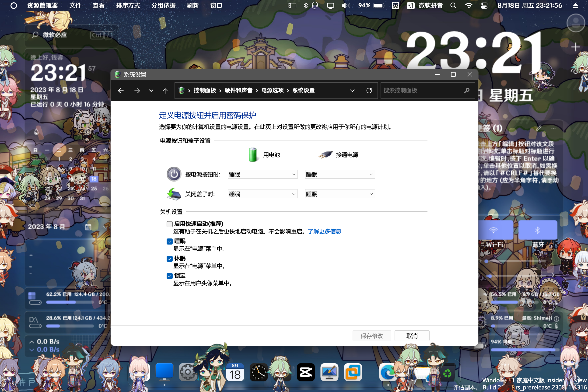Open the Spotlight search magnifier in menu bar
This screenshot has height=392, width=588.
pyautogui.click(x=453, y=6)
